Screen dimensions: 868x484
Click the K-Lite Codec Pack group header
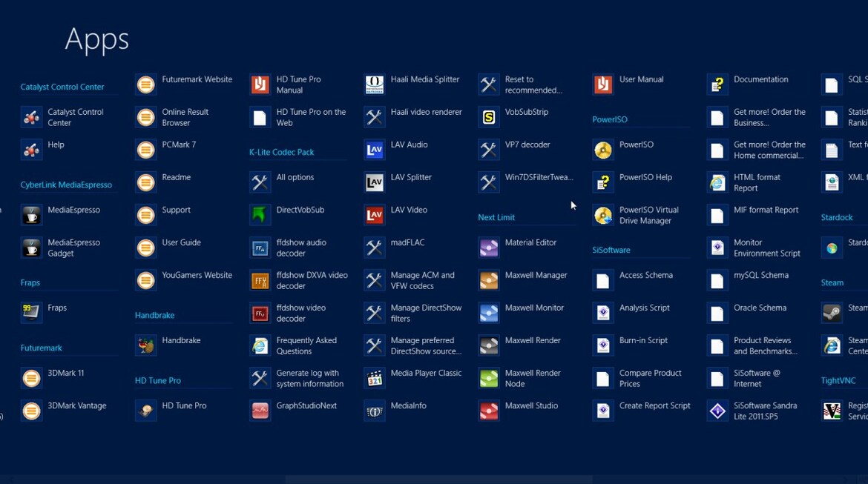pos(281,152)
